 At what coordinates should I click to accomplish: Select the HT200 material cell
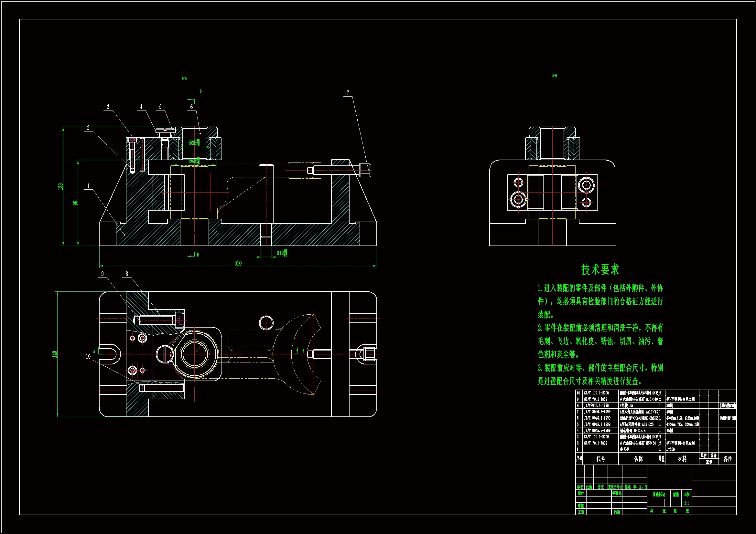coord(671,449)
